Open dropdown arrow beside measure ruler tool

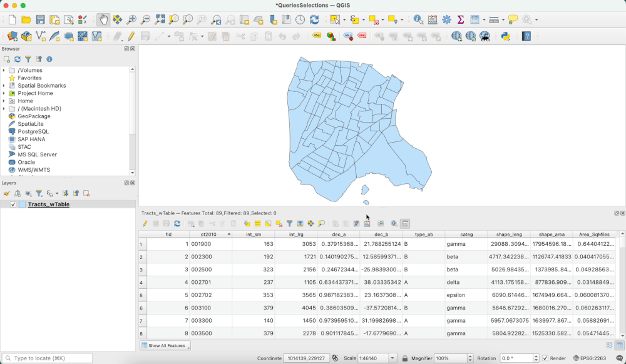(503, 19)
